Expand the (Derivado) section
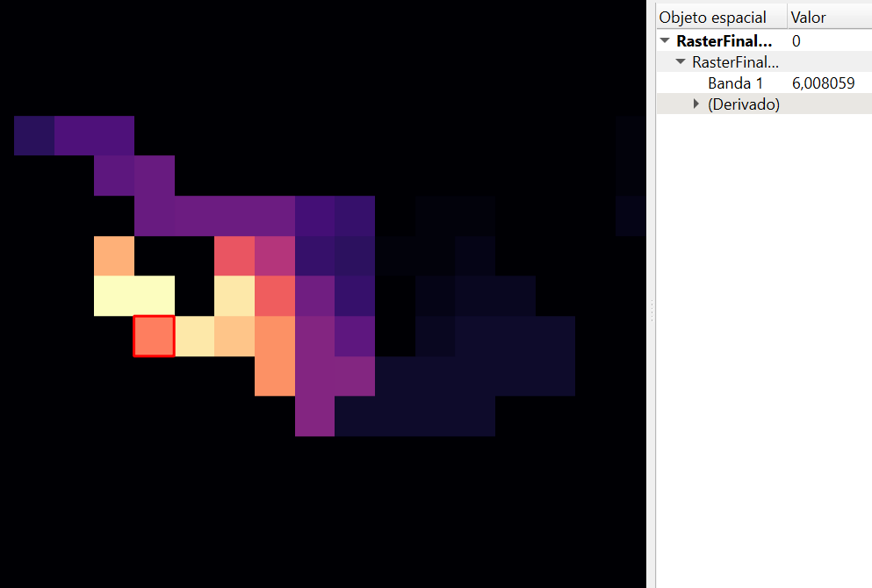872x588 pixels. coord(696,104)
